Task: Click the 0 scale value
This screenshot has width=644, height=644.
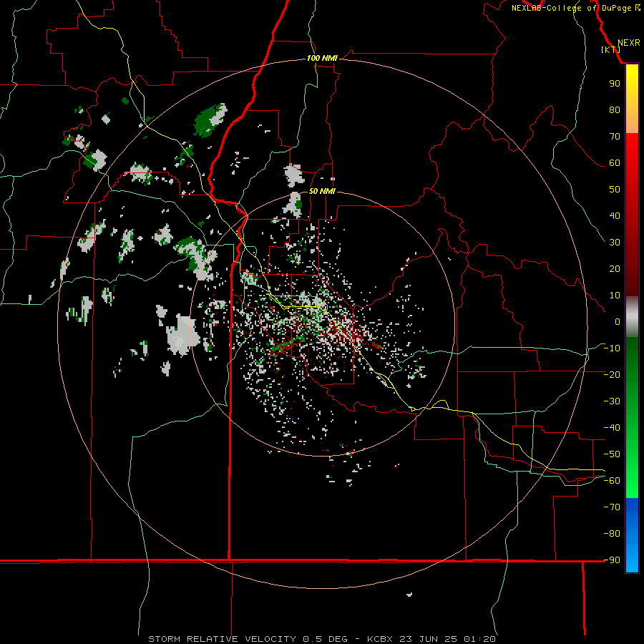Action: 618,321
